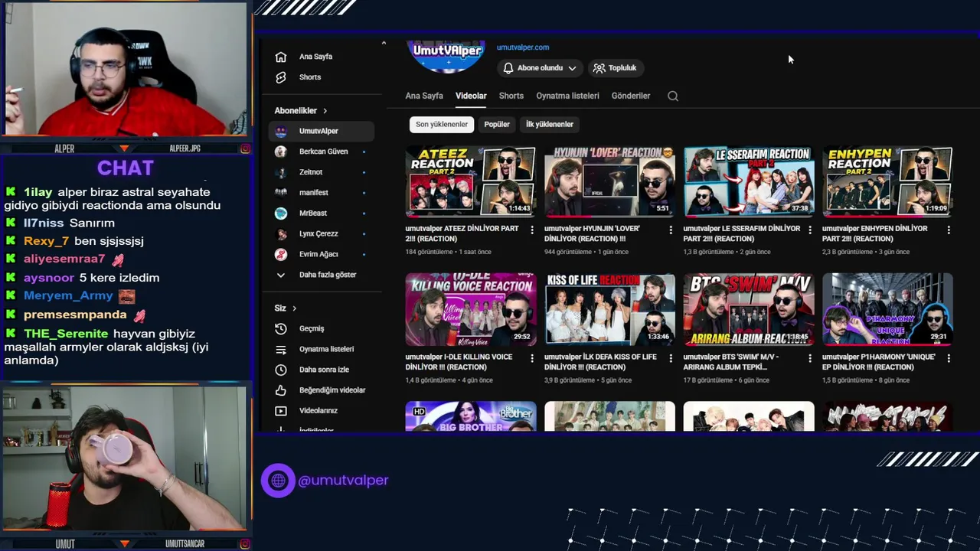980x551 pixels.
Task: Play Hyunjin 'Lover' Reaction thumbnail
Action: pyautogui.click(x=609, y=181)
